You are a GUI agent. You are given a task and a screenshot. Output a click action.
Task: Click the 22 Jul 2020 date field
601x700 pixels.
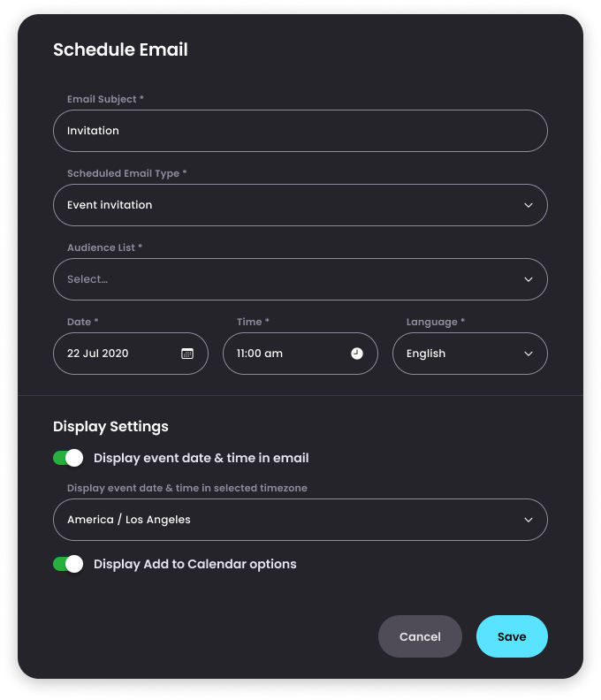tap(131, 354)
